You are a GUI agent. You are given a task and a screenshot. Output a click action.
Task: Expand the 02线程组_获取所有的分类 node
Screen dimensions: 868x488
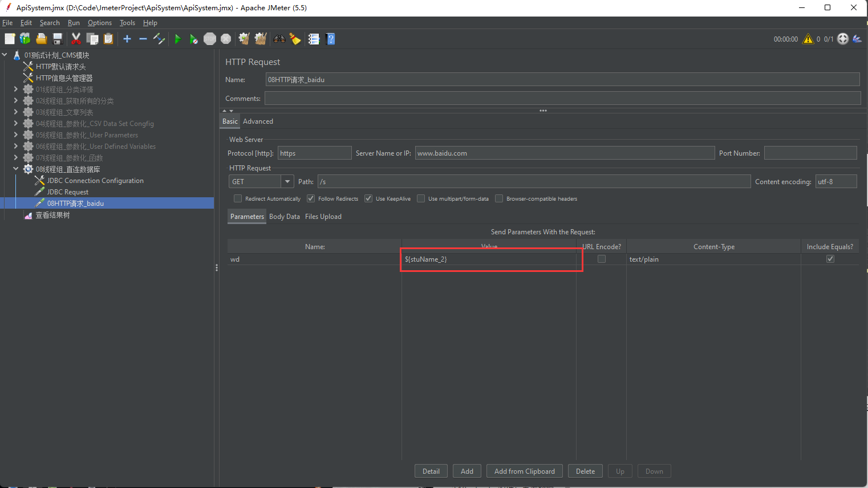click(16, 100)
